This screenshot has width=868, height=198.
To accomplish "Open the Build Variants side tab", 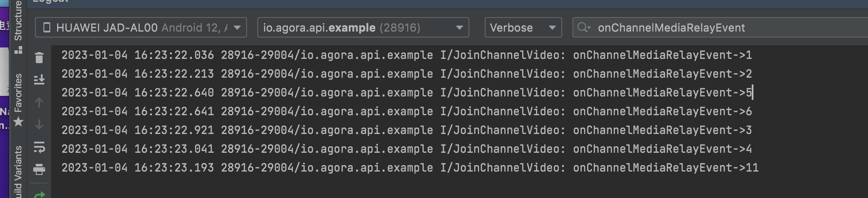I will (18, 172).
